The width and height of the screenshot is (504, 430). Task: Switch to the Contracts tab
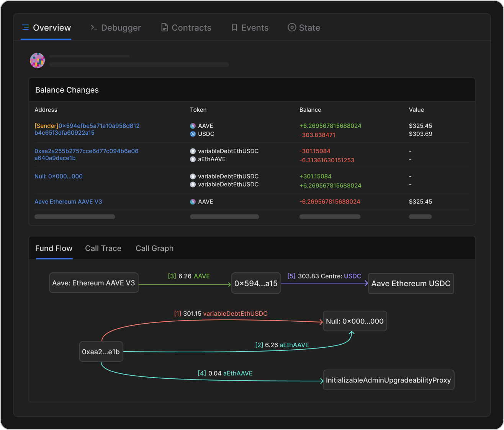pyautogui.click(x=186, y=28)
